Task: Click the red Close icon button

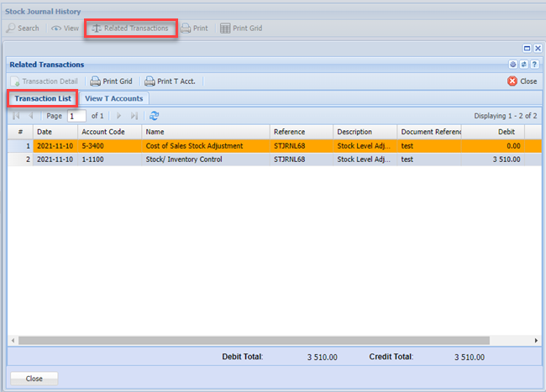Action: pyautogui.click(x=522, y=81)
